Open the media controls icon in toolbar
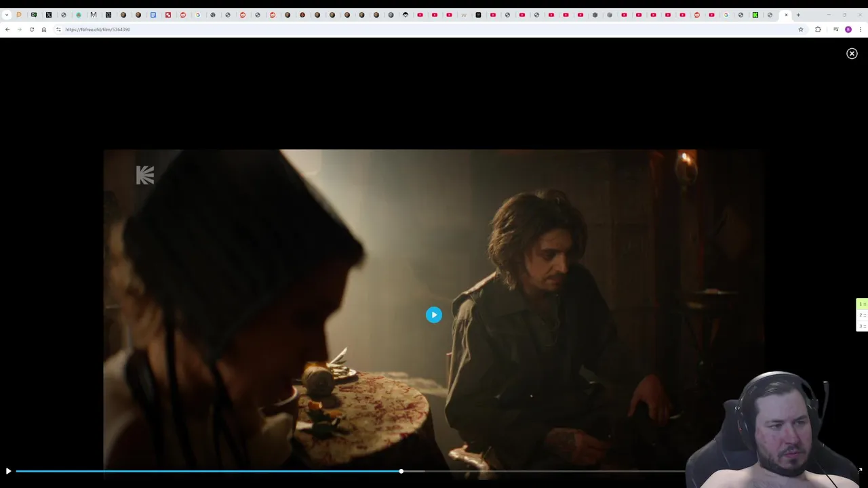The image size is (868, 488). coord(836,29)
